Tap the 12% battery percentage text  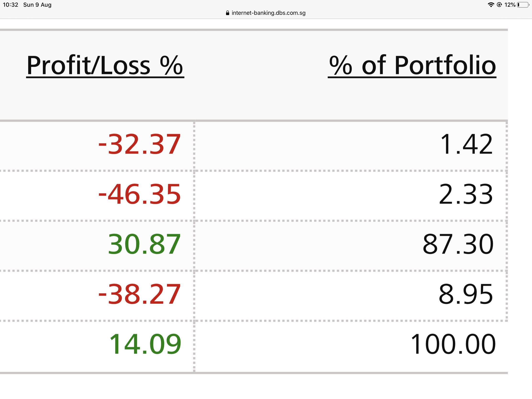point(510,5)
